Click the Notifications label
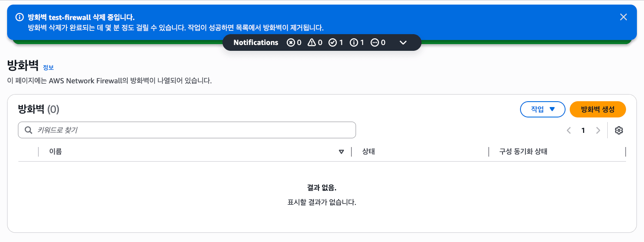The height and width of the screenshot is (242, 644). click(256, 42)
